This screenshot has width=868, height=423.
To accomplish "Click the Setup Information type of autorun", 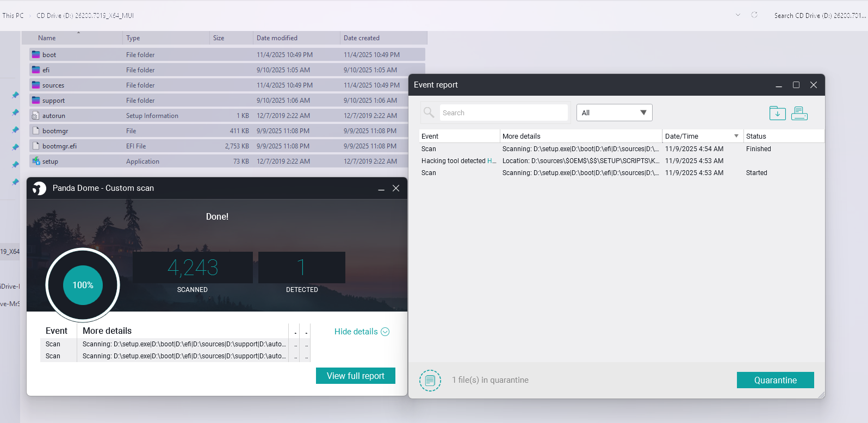I will [152, 116].
